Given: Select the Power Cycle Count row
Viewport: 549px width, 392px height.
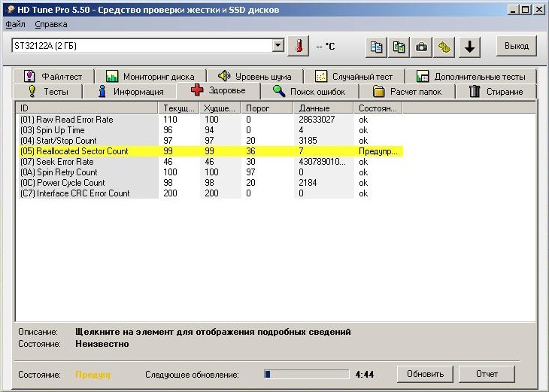Looking at the screenshot, I should [x=210, y=183].
